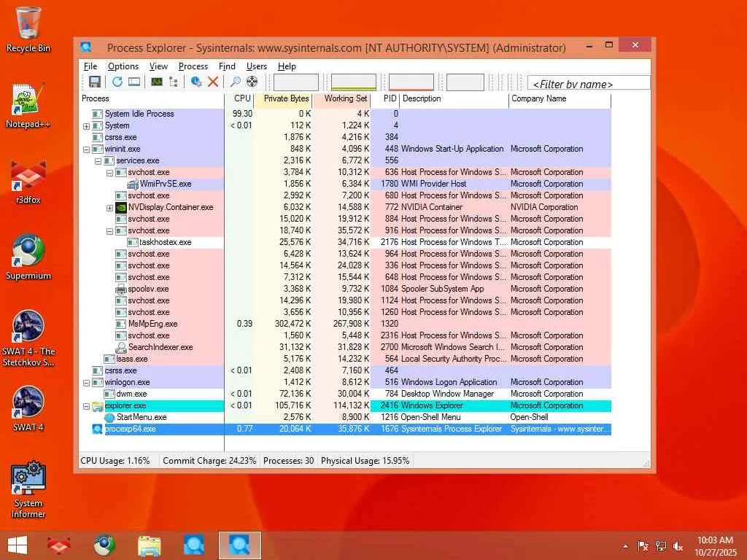Screen dimensions: 747x560
Task: Open the Find menu
Action: point(227,66)
